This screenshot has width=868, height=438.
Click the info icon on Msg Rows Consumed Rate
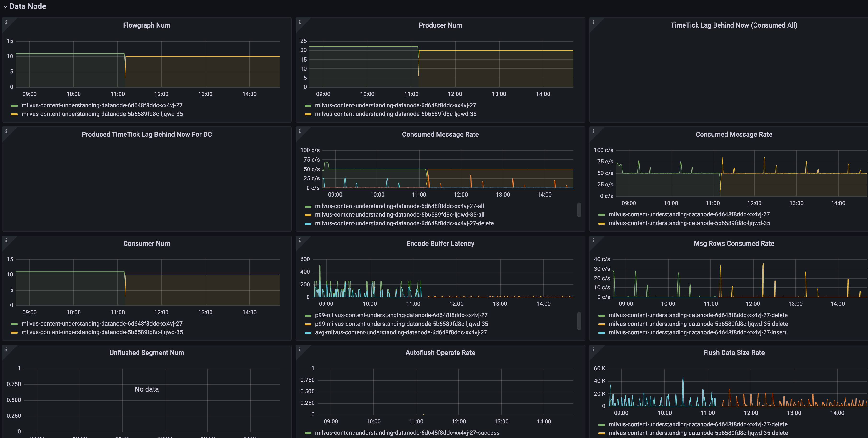593,240
